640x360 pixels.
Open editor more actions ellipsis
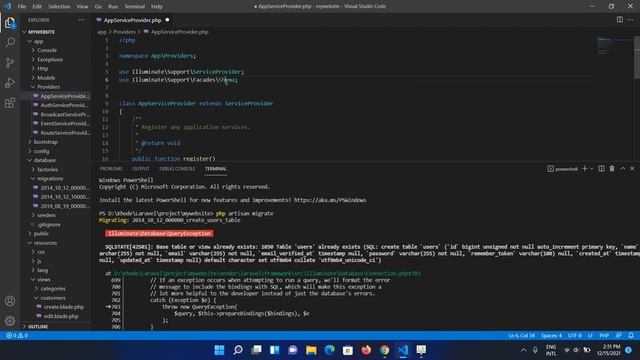[631, 20]
